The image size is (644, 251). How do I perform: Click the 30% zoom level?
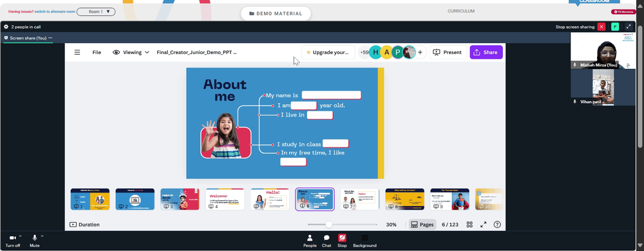tap(392, 225)
